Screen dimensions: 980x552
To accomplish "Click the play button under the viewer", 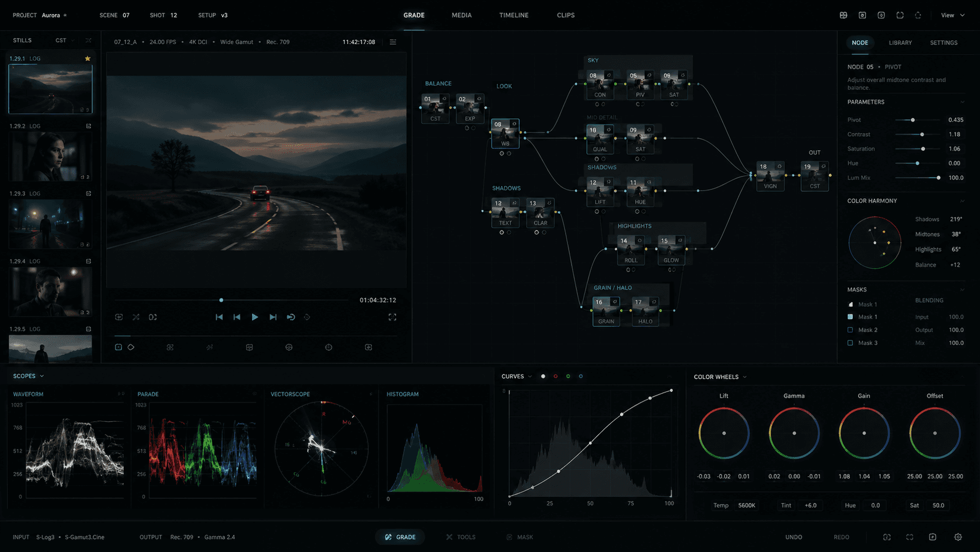I will pyautogui.click(x=254, y=317).
